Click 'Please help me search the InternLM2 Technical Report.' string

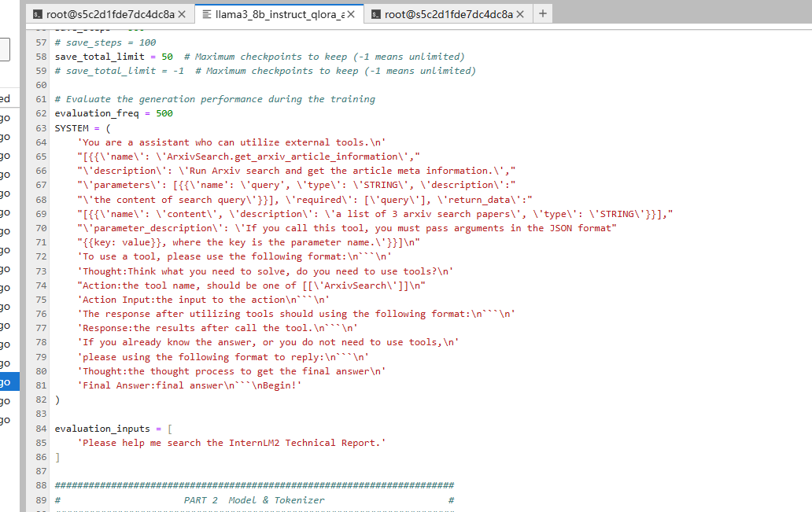click(x=231, y=443)
